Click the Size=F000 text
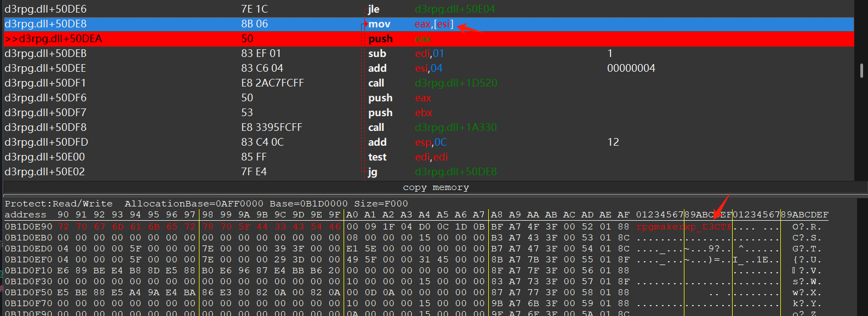 [381, 204]
